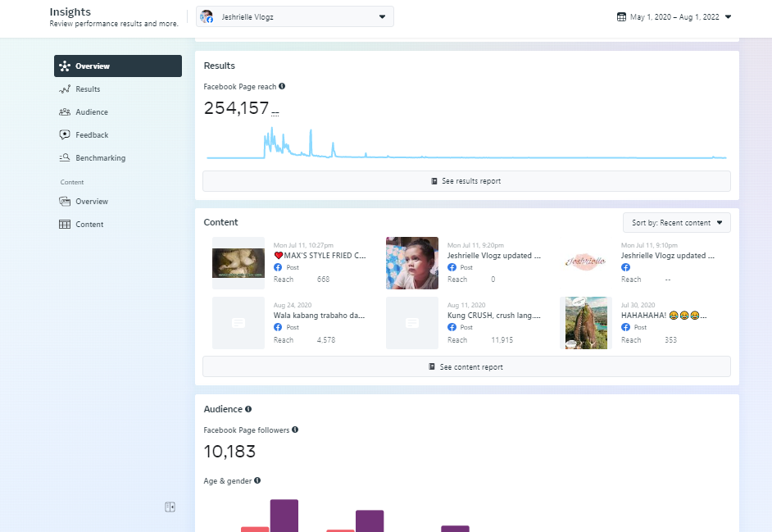Viewport: 772px width, 532px height.
Task: Click the Facebook Page reach info icon
Action: 282,86
